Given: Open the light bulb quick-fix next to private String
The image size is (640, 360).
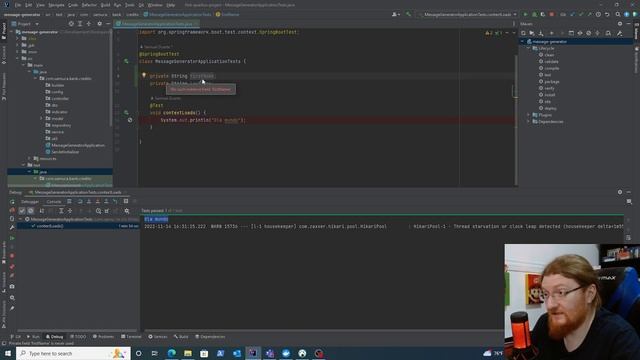Looking at the screenshot, I should (144, 76).
